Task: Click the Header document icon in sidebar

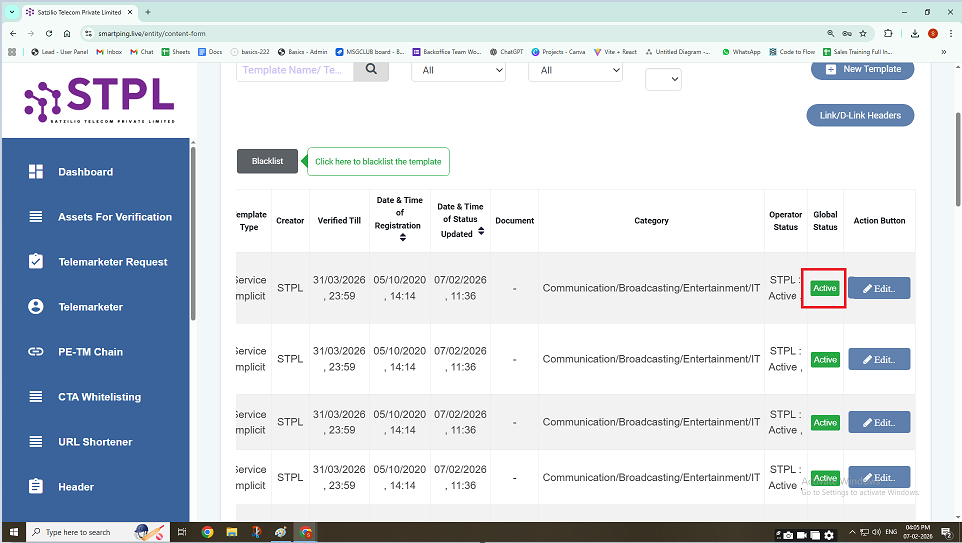Action: 36,487
